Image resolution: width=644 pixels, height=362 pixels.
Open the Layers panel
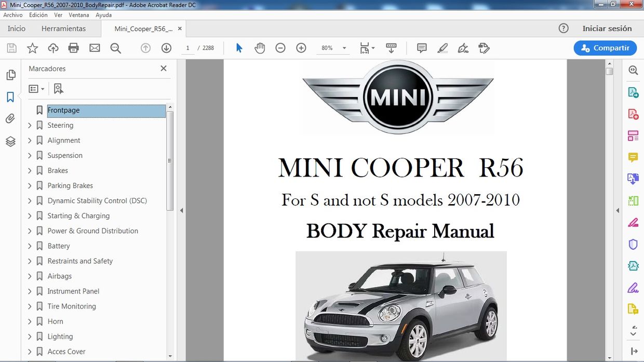coord(11,141)
